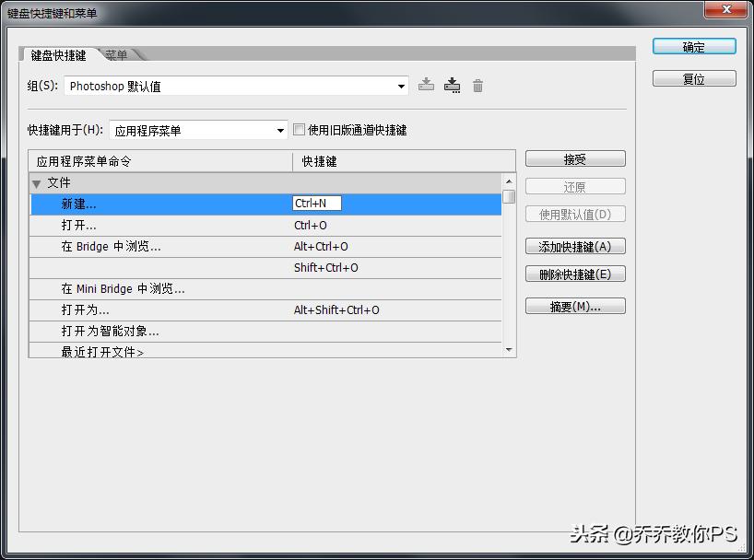Select the 打开... command row
This screenshot has width=754, height=560.
tap(184, 225)
